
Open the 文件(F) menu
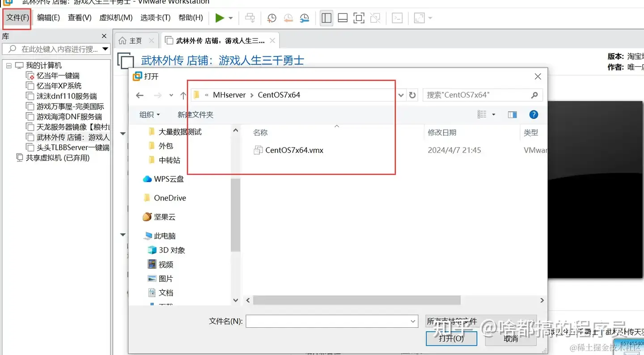point(17,18)
